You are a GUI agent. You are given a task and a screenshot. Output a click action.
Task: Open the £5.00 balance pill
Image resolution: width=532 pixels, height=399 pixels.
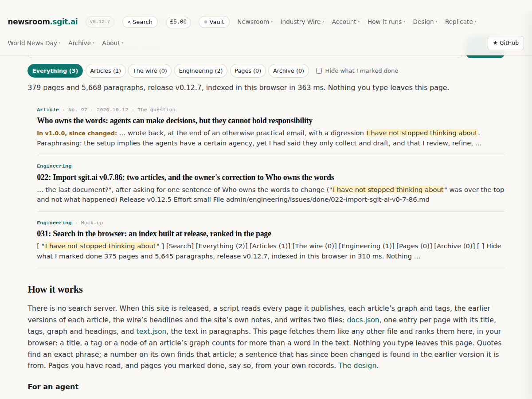[178, 22]
